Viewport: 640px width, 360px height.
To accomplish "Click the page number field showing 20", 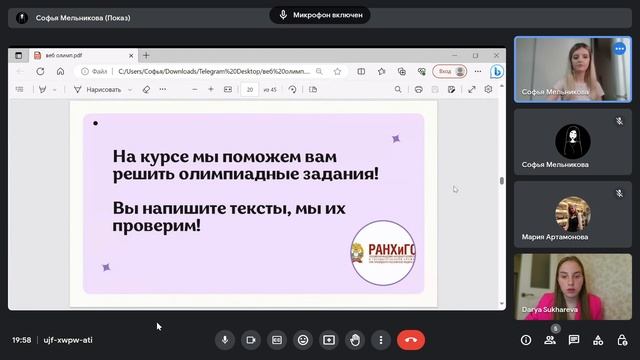I will (249, 89).
